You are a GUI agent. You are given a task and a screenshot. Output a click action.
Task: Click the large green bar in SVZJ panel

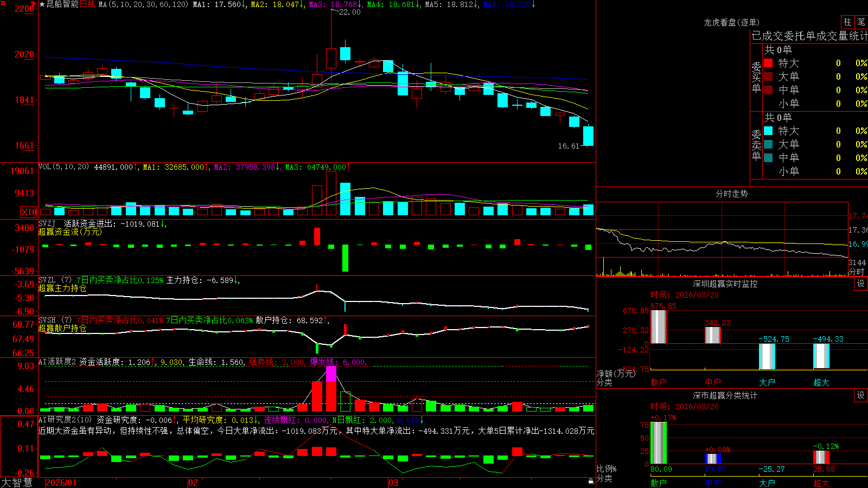tap(345, 258)
